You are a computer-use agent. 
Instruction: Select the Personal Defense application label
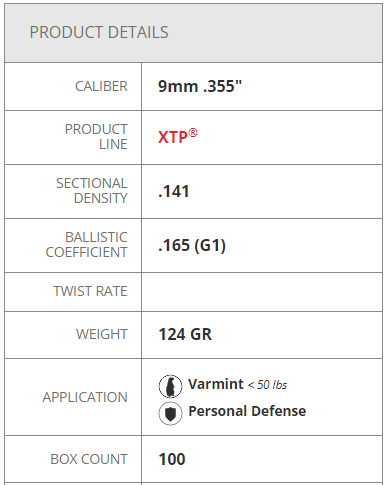[x=247, y=411]
